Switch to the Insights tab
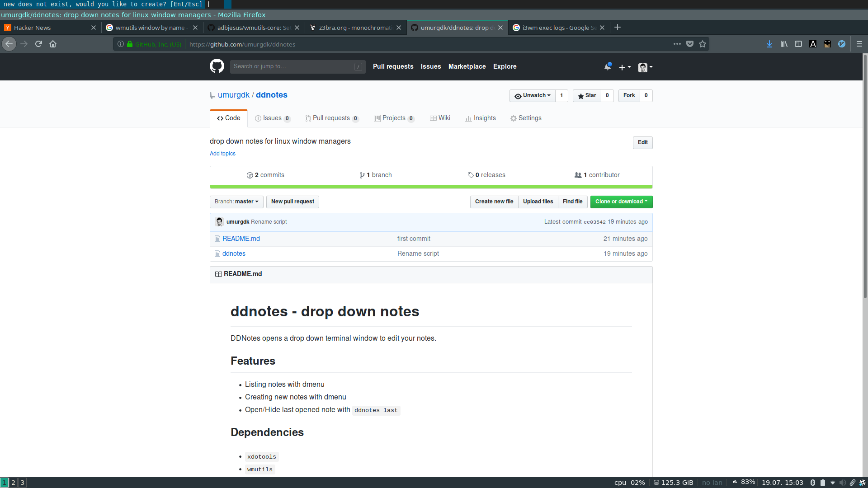 (480, 118)
